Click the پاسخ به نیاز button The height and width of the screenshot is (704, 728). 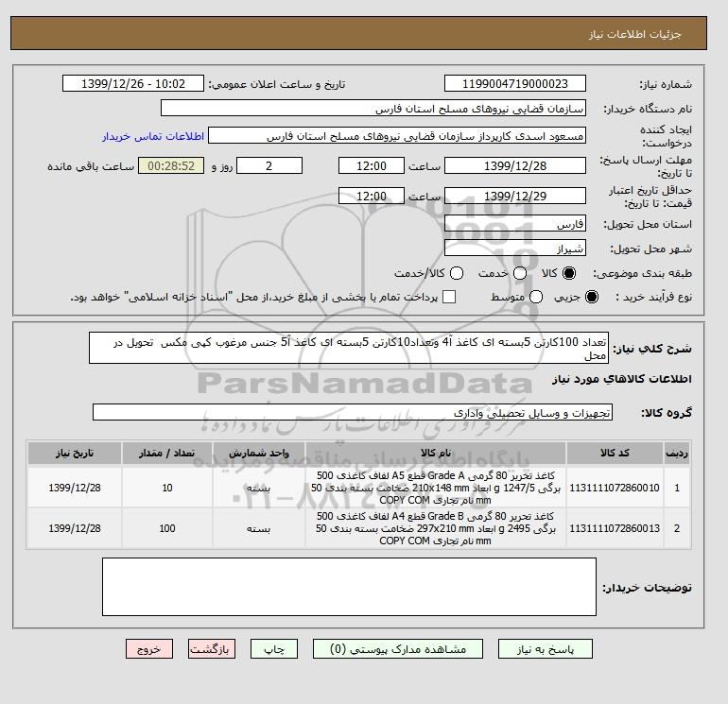pos(546,649)
